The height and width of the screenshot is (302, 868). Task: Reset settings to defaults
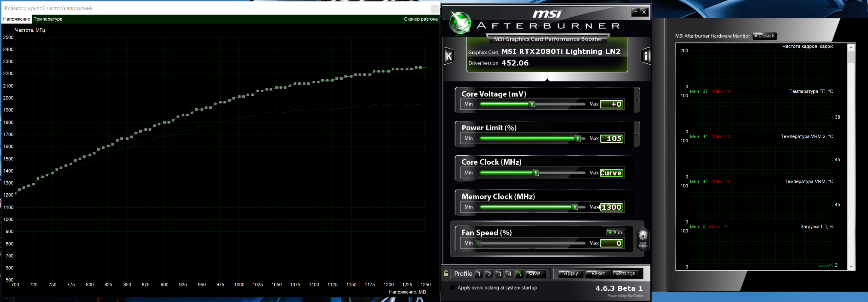tap(598, 274)
